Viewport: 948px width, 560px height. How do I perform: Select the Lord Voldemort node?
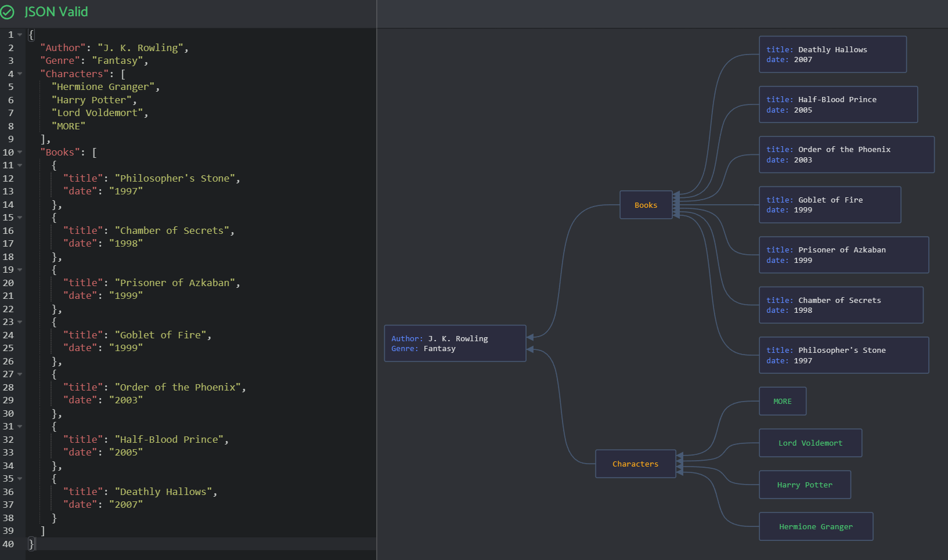click(x=810, y=443)
